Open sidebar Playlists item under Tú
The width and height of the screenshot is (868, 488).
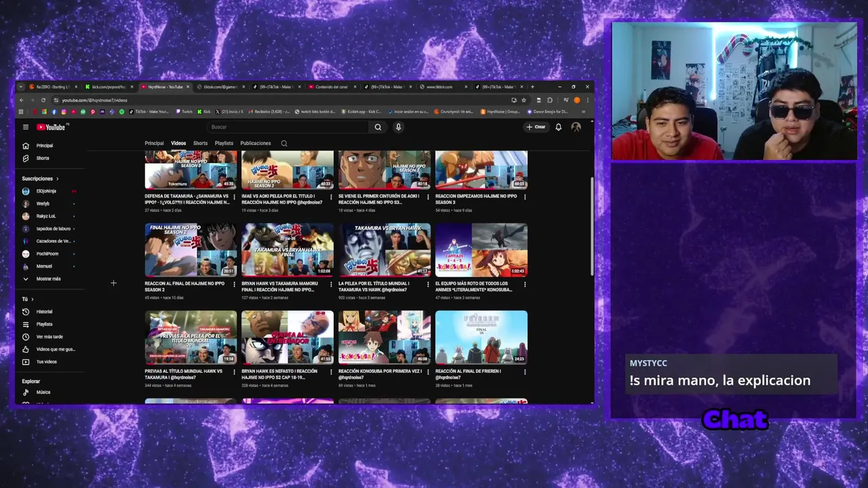[51, 324]
